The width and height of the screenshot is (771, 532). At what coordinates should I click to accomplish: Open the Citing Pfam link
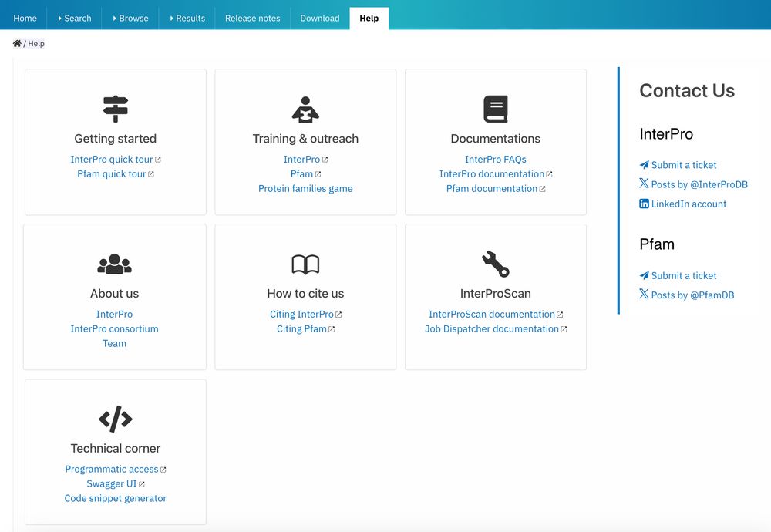(301, 329)
